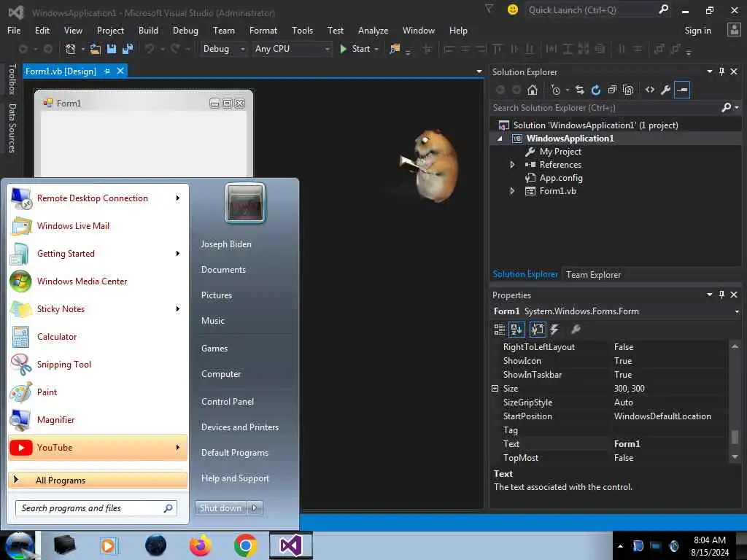
Task: Open the Team menu
Action: 223,31
